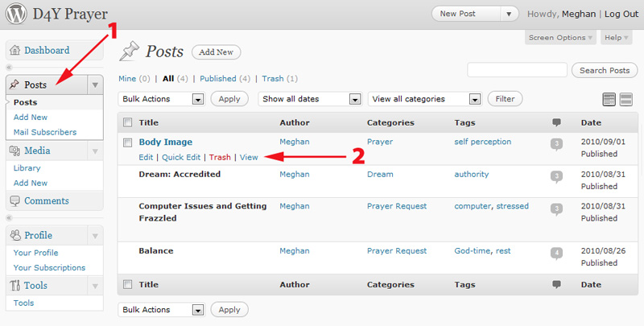Click the search posts text field

click(518, 70)
